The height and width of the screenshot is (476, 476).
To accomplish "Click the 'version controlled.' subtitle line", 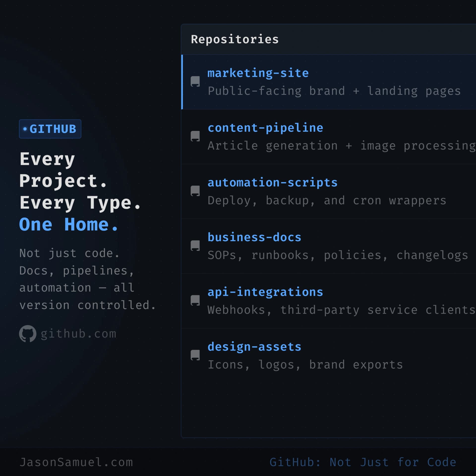I will tap(88, 305).
